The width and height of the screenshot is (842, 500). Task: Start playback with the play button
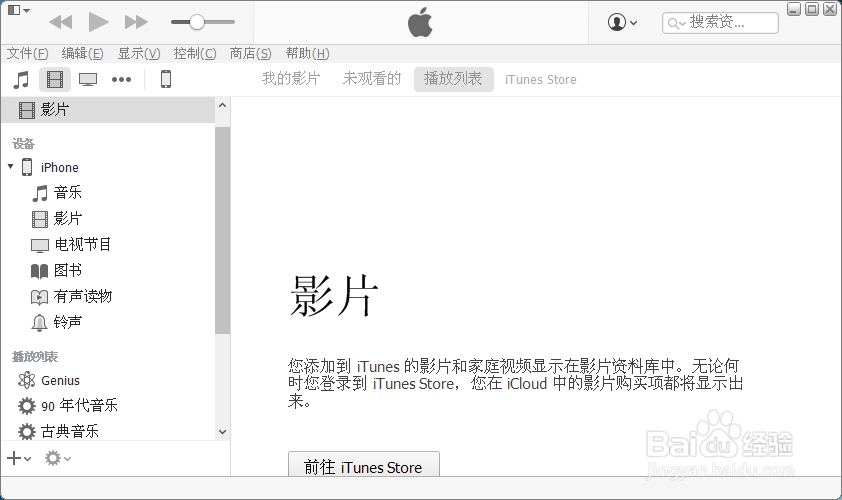[x=98, y=22]
